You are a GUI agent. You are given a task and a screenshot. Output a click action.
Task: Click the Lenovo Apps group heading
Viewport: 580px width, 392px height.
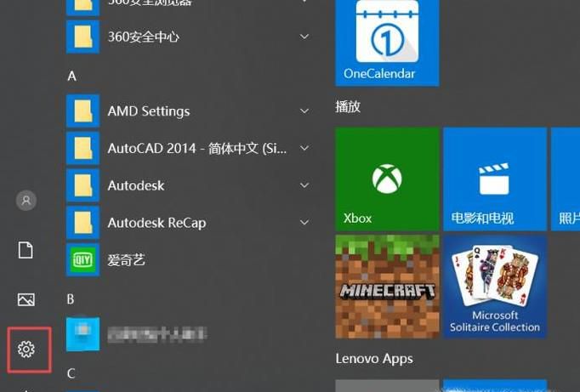click(374, 359)
